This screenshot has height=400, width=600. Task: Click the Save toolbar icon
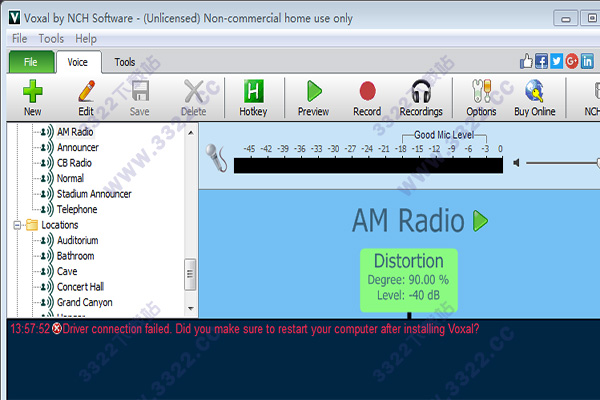pyautogui.click(x=140, y=98)
